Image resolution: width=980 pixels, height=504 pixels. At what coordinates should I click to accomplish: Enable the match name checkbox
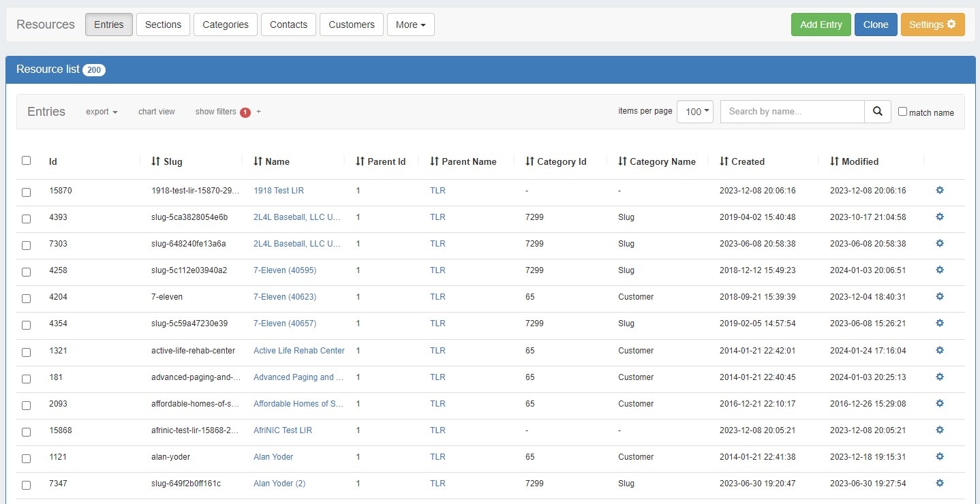(x=902, y=112)
